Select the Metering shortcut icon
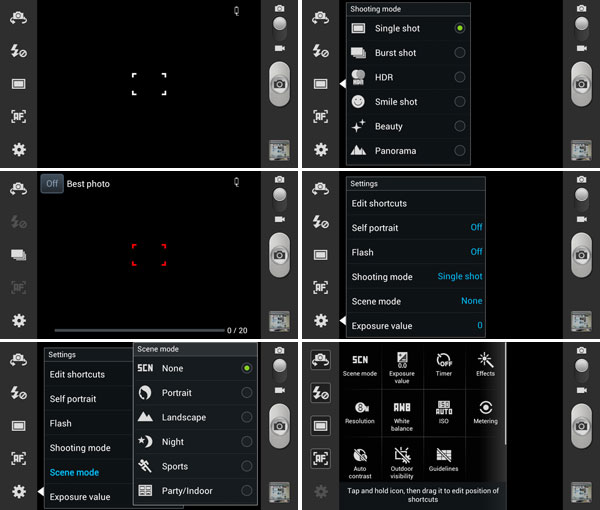 [x=485, y=413]
